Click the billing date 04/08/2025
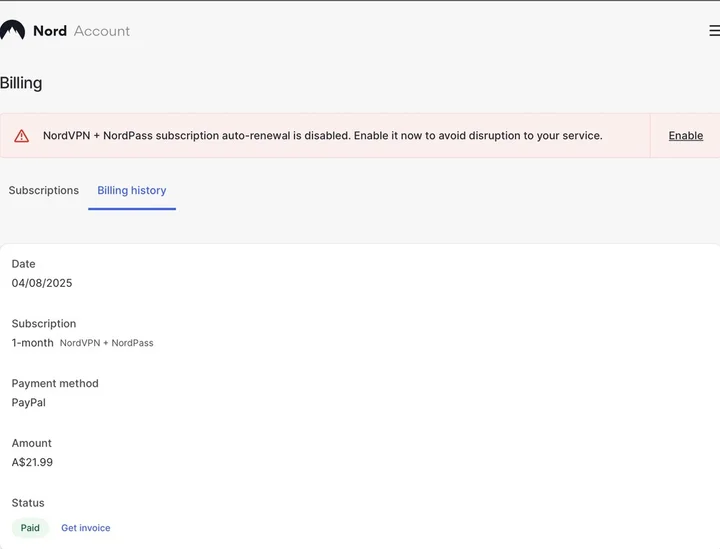This screenshot has height=549, width=720. tap(42, 283)
